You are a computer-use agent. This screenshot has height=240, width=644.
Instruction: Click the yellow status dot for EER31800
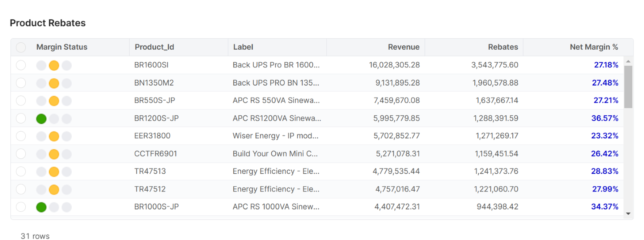[54, 136]
